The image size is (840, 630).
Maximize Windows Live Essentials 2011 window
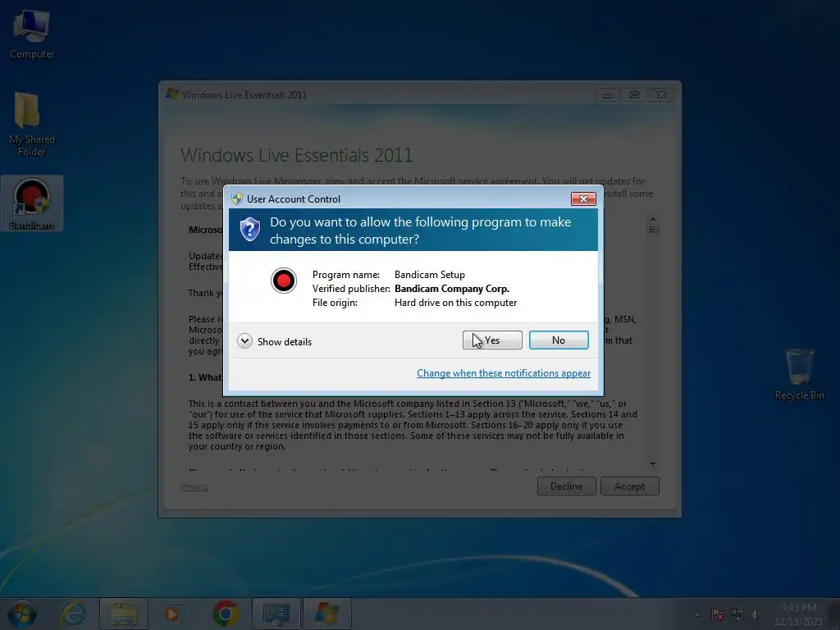click(634, 95)
